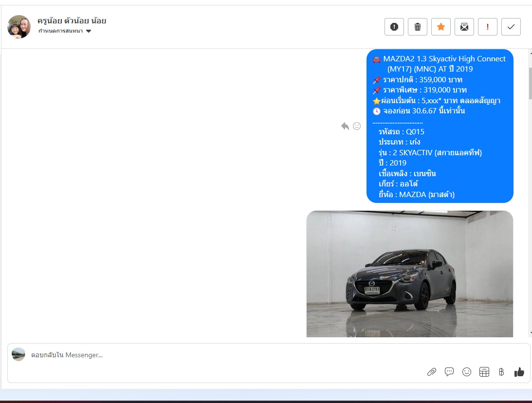This screenshot has width=532, height=403.
Task: Attach a file using the paperclip icon
Action: click(431, 372)
